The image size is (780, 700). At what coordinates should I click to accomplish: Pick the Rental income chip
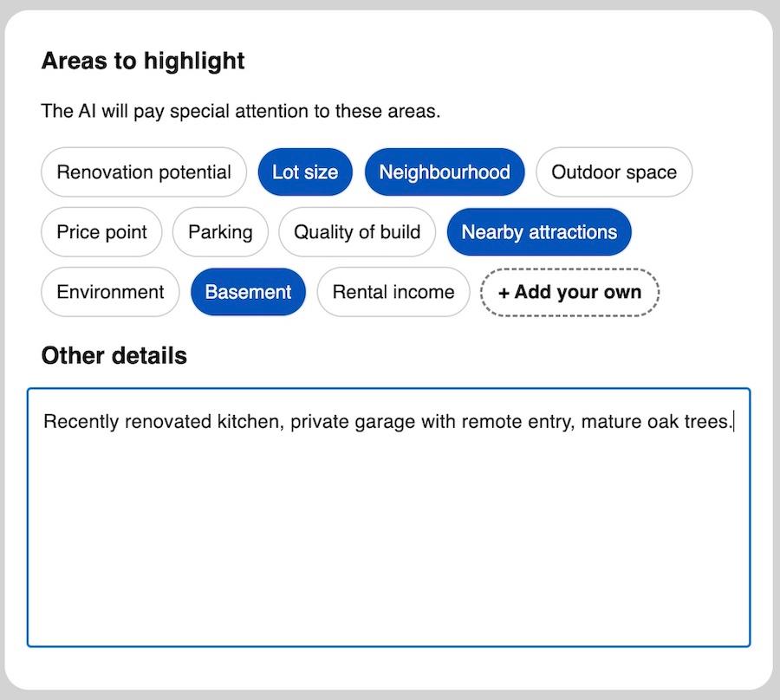tap(393, 292)
